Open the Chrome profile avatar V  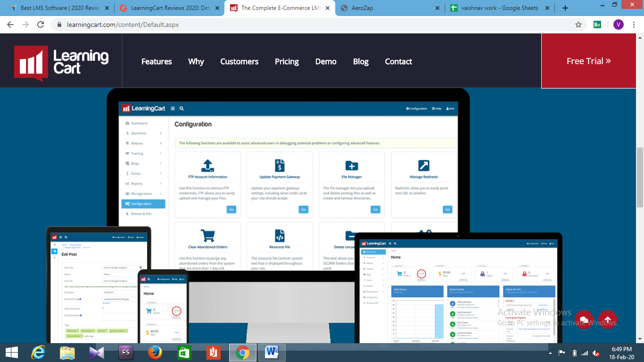point(619,25)
